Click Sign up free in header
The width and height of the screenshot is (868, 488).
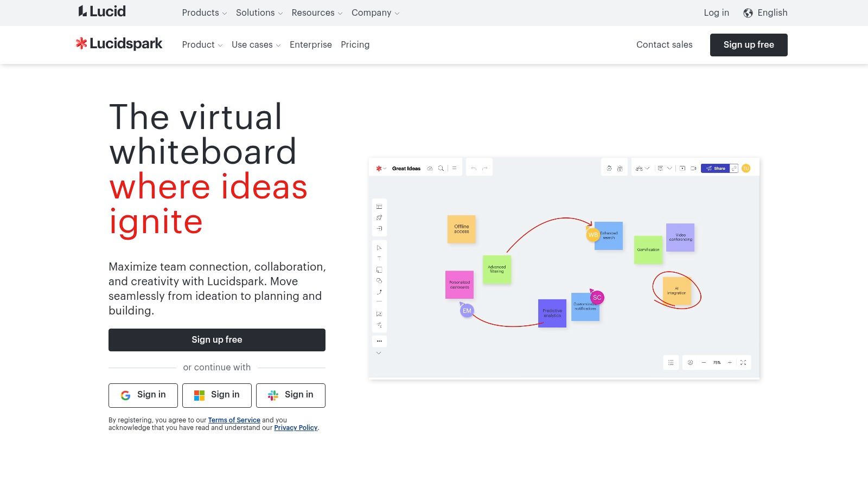pos(749,45)
